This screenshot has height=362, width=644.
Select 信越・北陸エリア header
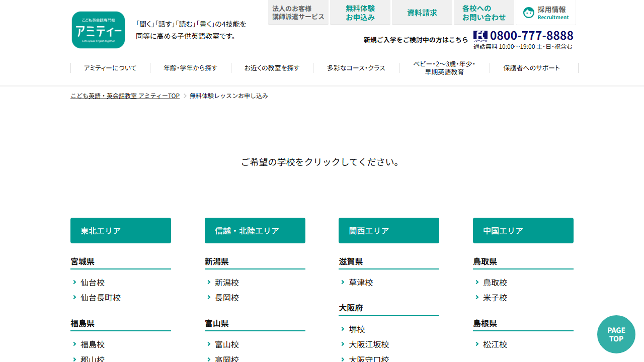[x=255, y=231]
